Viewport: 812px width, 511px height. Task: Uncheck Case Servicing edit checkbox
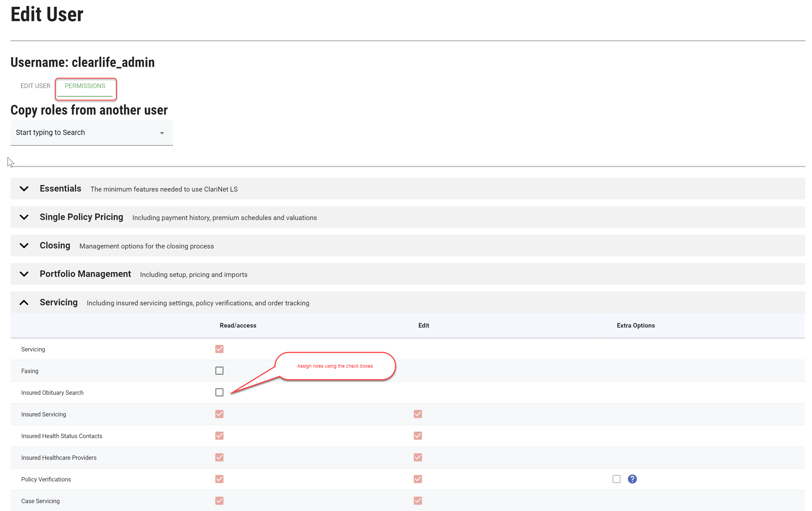(x=418, y=500)
